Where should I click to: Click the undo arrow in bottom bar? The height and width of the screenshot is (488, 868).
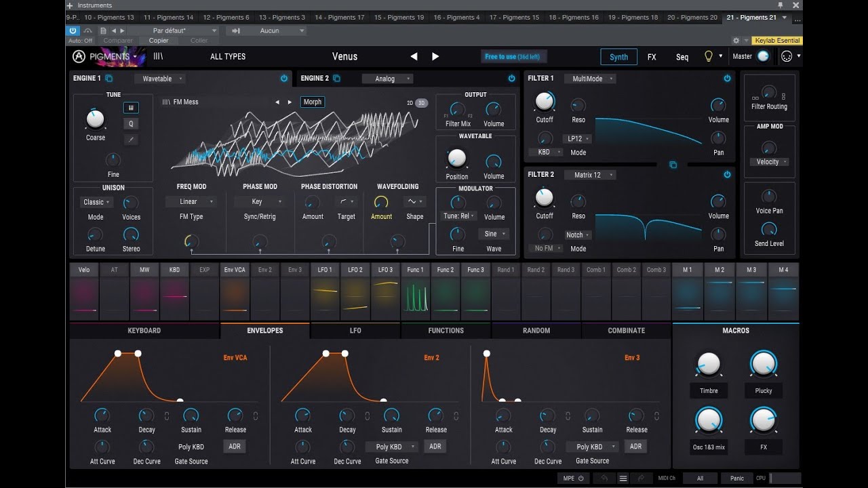[604, 479]
